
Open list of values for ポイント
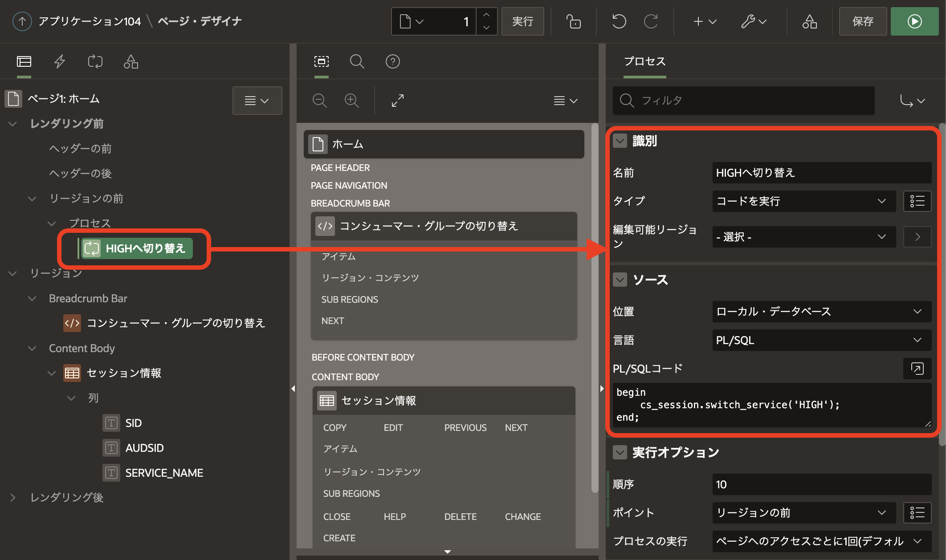tap(917, 513)
